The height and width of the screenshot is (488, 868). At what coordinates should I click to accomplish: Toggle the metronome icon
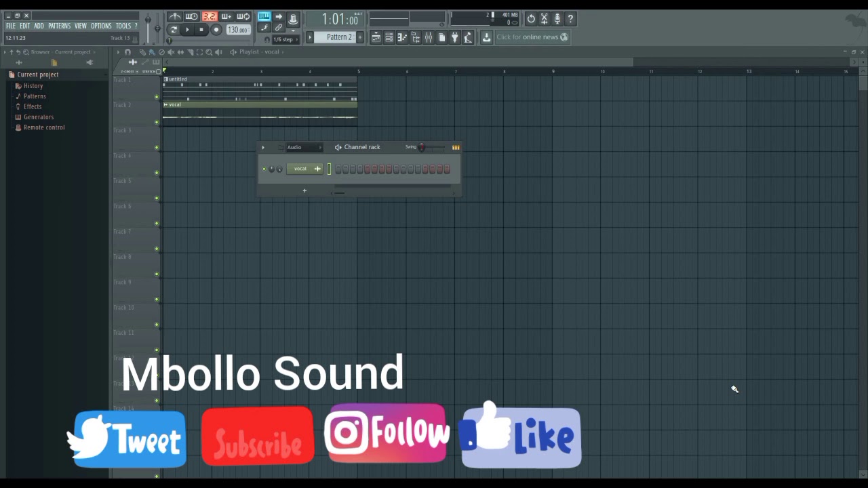pos(175,16)
